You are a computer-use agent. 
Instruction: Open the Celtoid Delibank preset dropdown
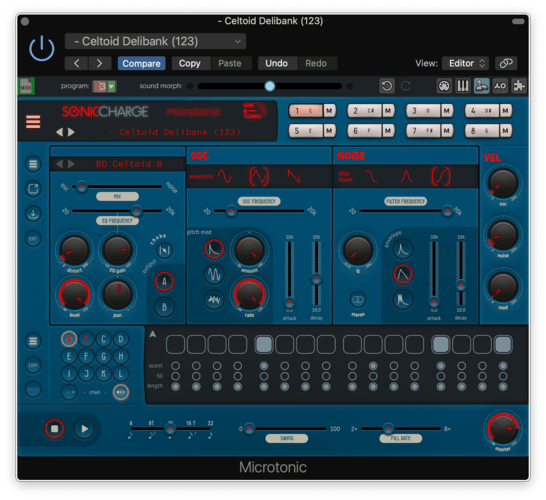point(155,41)
